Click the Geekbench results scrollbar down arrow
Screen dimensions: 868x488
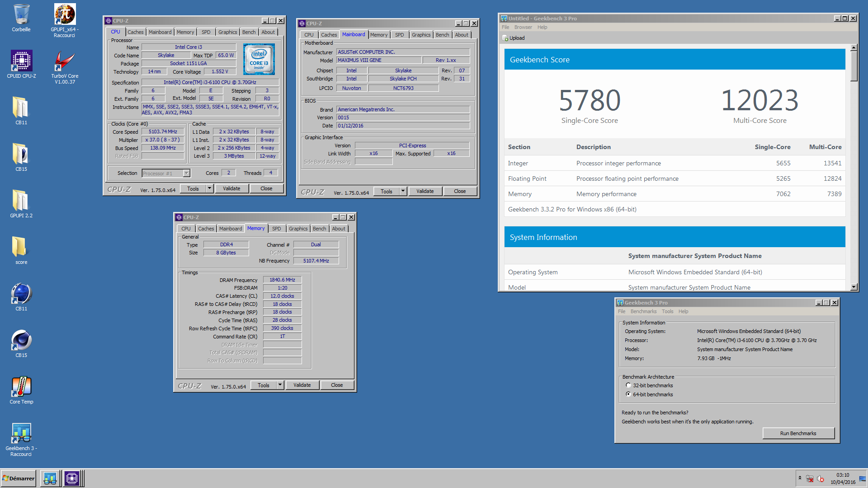[x=854, y=287]
